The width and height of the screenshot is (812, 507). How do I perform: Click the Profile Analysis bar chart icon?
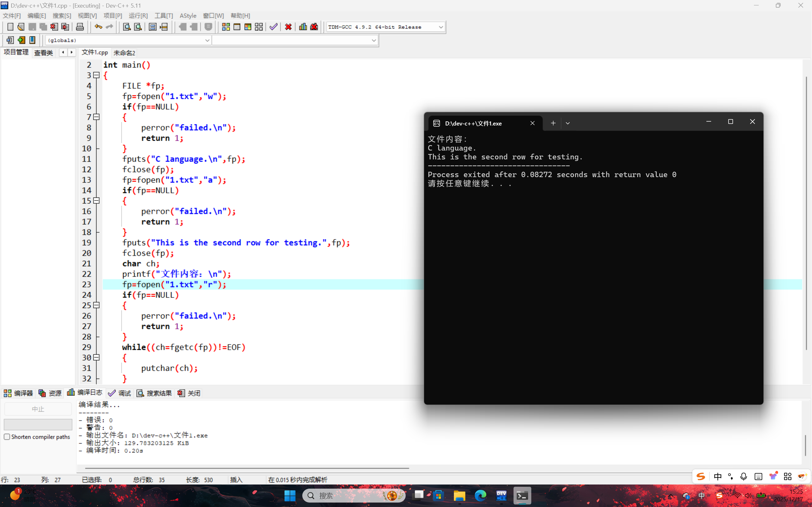303,27
